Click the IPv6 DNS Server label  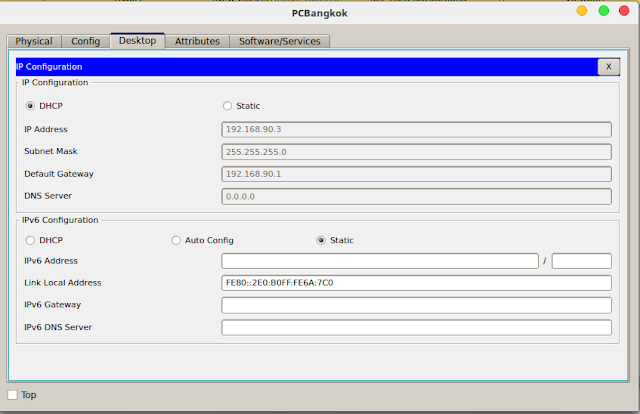coord(58,327)
